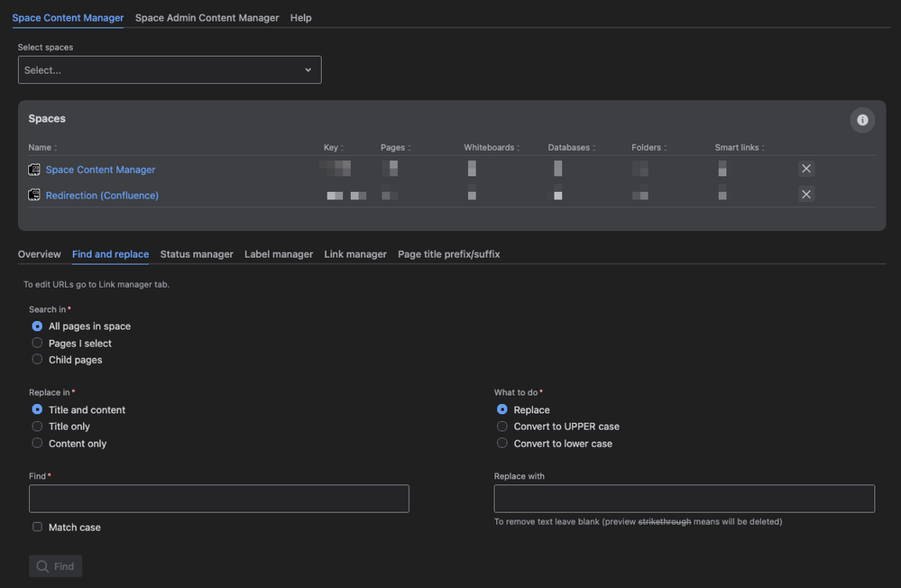This screenshot has height=588, width=901.
Task: Click the Spaces panel heading
Action: [x=47, y=118]
